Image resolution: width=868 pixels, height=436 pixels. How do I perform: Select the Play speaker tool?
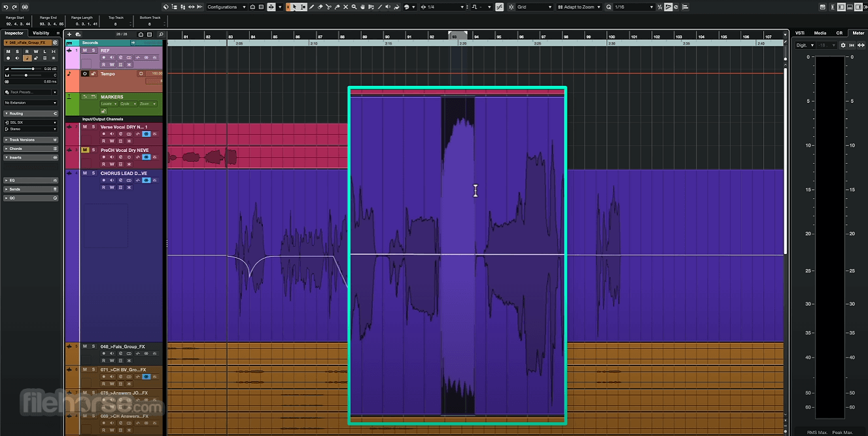[388, 7]
